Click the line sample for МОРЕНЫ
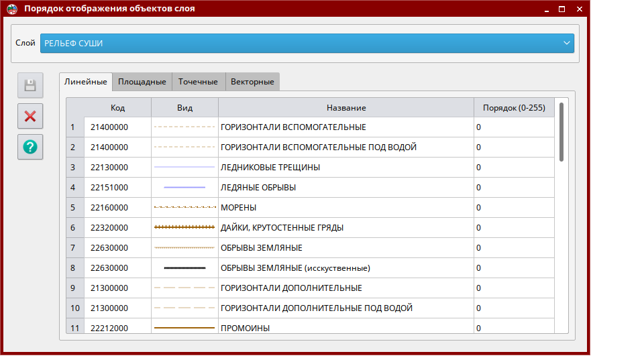644x362 pixels. 184,208
